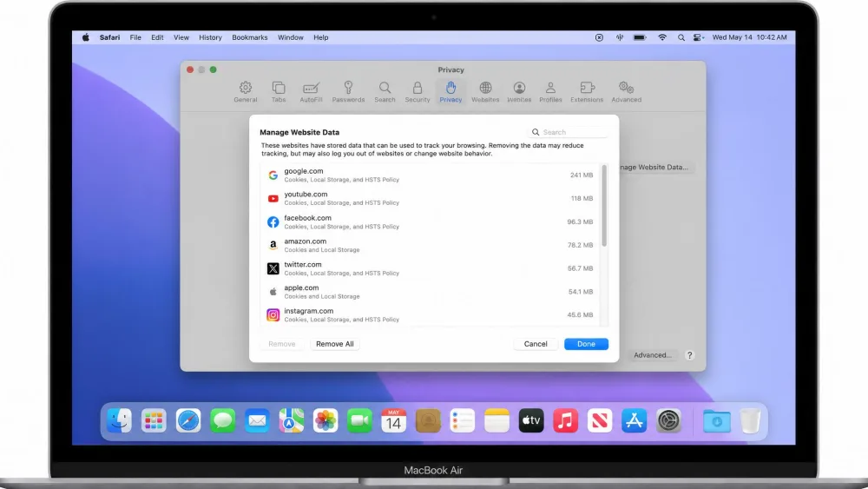Select facebook.com in the website list

[x=431, y=221]
